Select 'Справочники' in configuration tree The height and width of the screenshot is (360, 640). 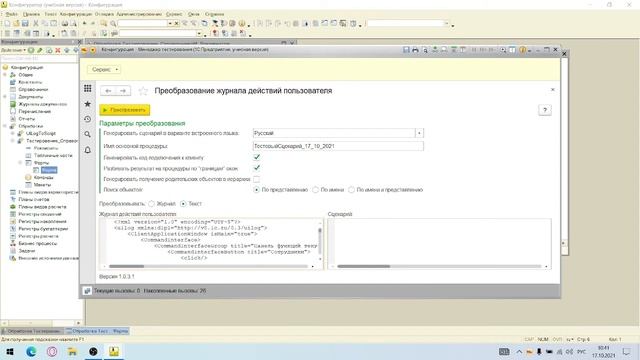33,89
